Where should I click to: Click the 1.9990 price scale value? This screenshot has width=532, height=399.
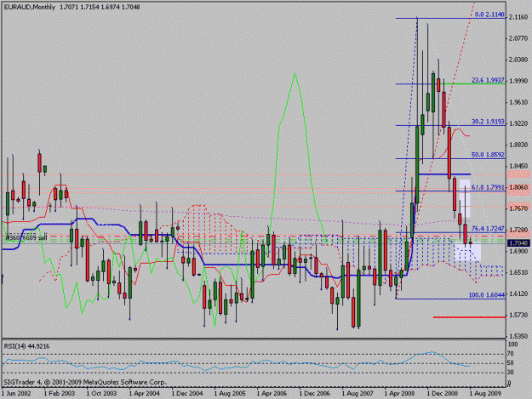[518, 81]
